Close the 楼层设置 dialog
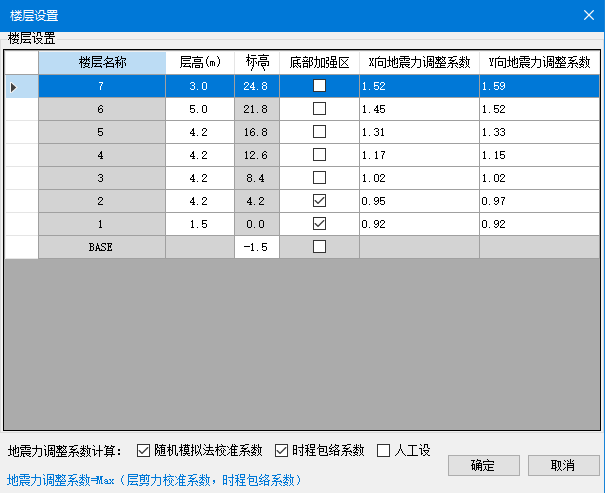Viewport: 605px width, 493px height. coord(588,15)
